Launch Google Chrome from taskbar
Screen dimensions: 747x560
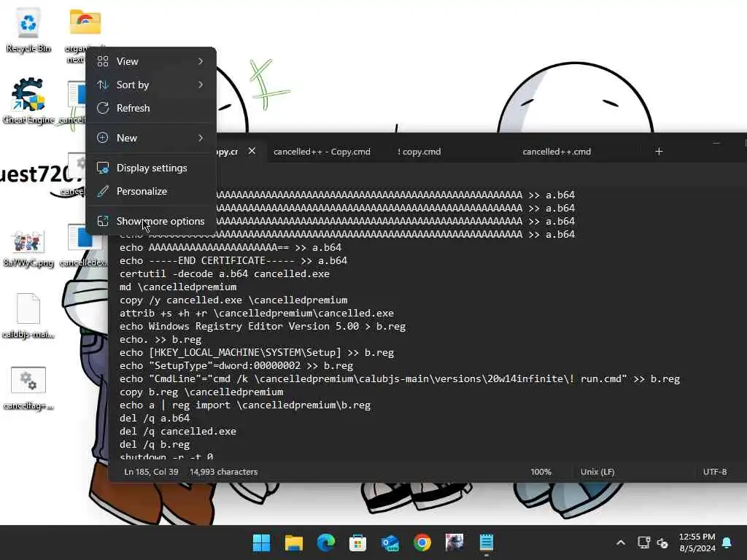point(422,542)
